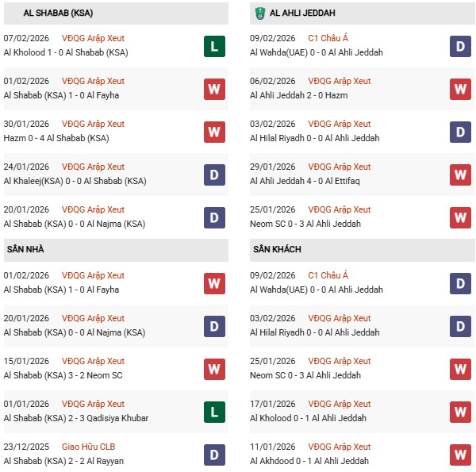Viewport: 476px width, 472px height.
Task: Click the Al Ahli Jeddah club logo
Action: (259, 13)
